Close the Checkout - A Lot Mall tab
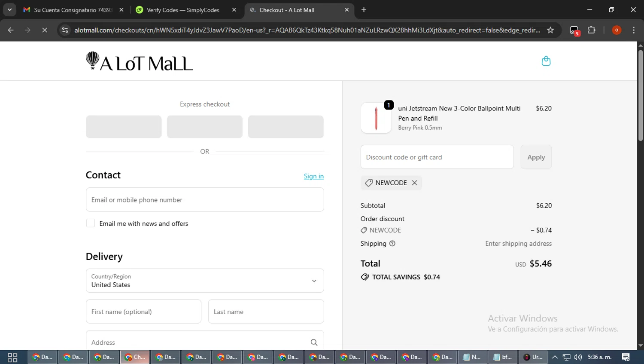644x364 pixels. 347,10
